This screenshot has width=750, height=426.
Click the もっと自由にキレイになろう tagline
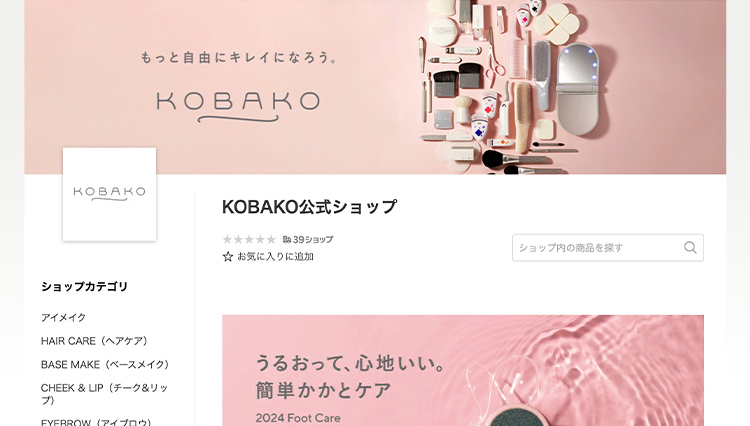pos(240,58)
